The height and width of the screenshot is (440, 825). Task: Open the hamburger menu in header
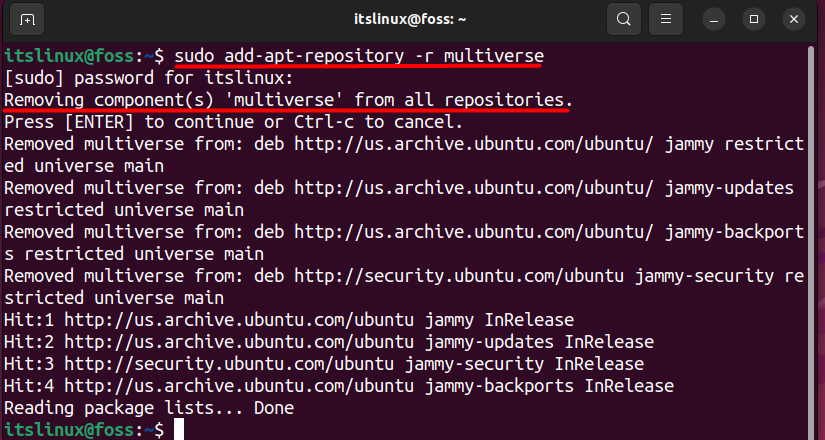click(666, 20)
